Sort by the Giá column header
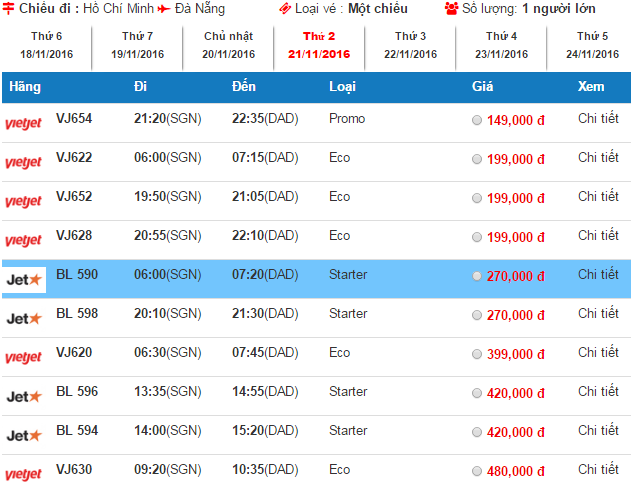The height and width of the screenshot is (493, 631). tap(483, 86)
